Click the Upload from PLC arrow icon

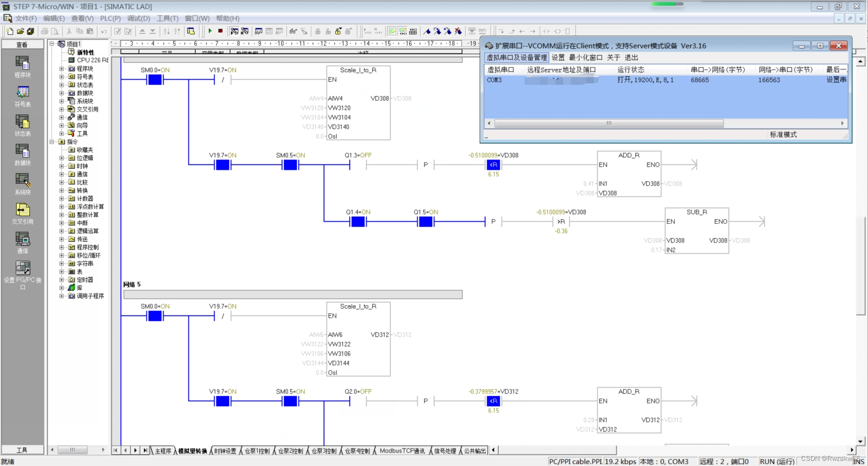tap(142, 31)
